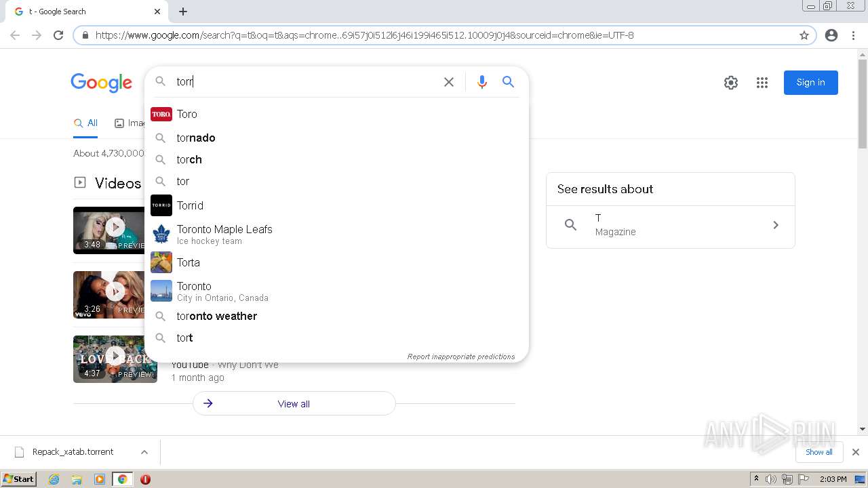
Task: Click the Sign in button
Action: click(810, 83)
